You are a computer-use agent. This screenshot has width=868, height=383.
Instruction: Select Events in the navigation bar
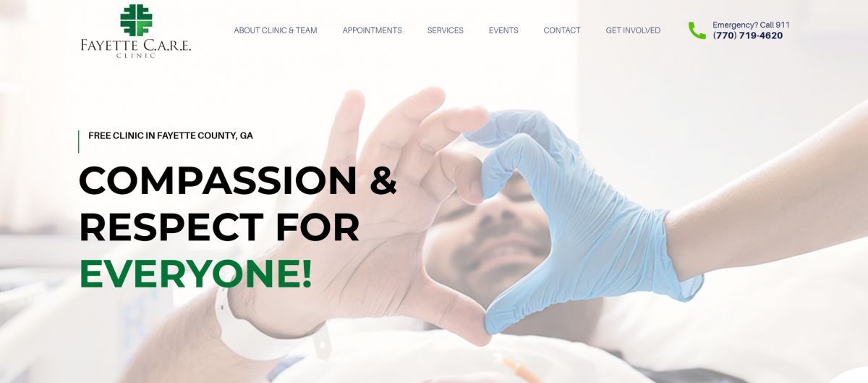point(503,30)
